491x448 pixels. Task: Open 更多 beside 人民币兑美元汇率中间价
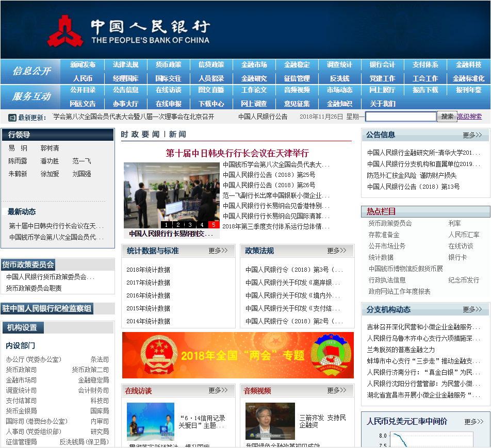474,422
